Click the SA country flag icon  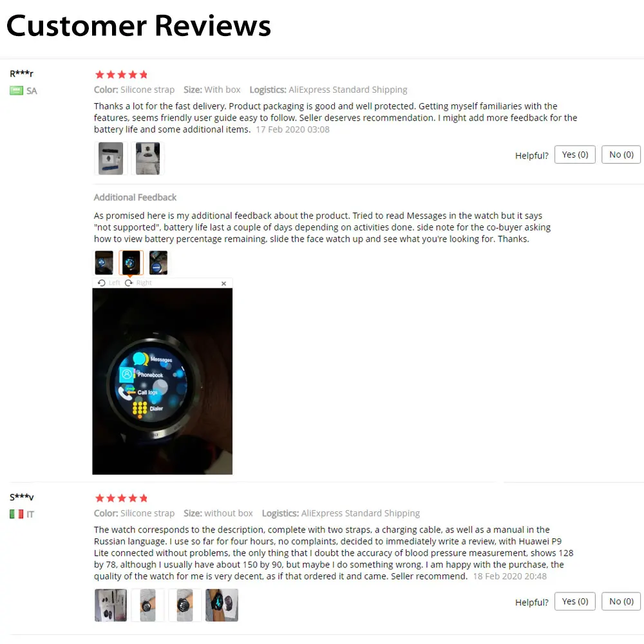(17, 90)
